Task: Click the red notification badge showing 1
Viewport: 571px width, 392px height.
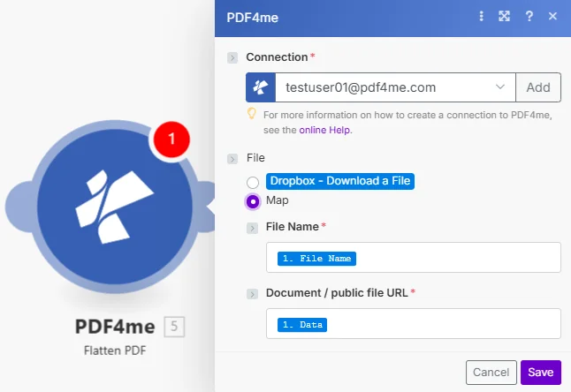Action: [x=171, y=139]
